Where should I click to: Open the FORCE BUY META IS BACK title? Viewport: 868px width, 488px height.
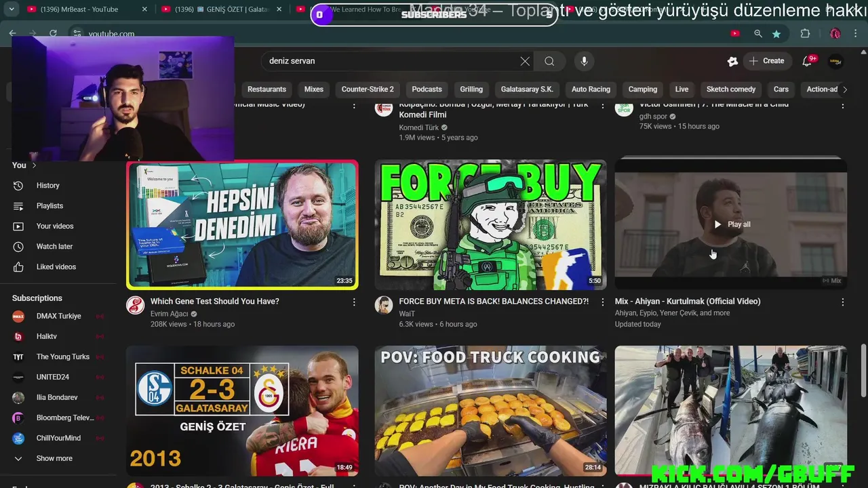(x=494, y=302)
